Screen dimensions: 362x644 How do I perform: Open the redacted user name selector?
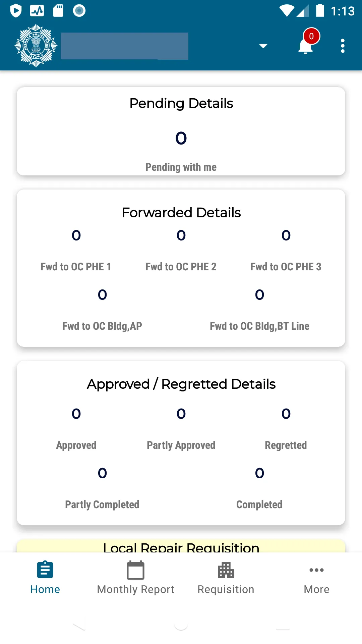pyautogui.click(x=124, y=46)
